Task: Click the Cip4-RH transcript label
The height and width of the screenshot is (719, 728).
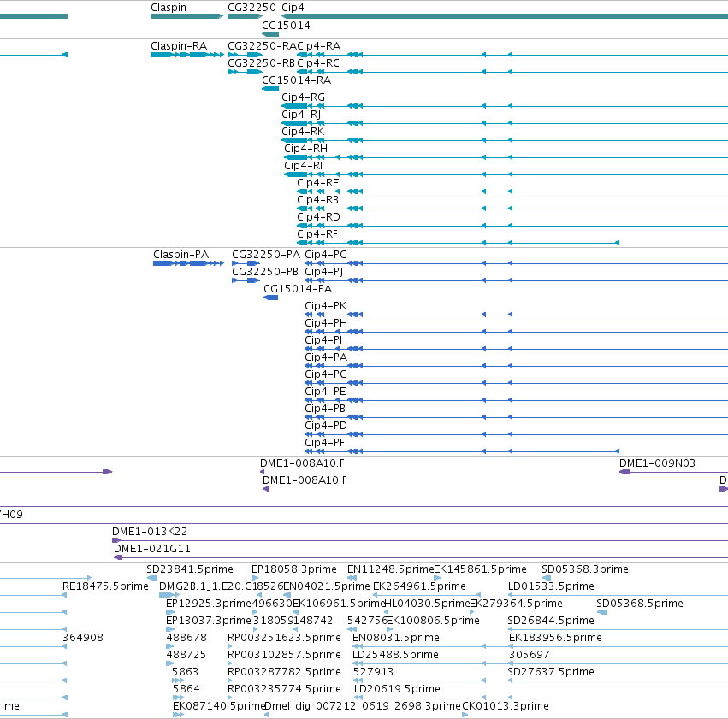Action: point(306,149)
